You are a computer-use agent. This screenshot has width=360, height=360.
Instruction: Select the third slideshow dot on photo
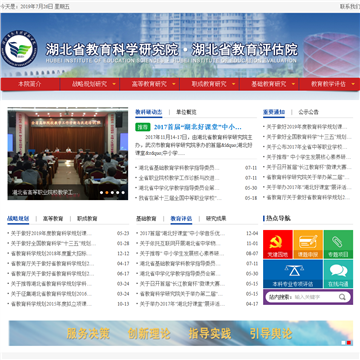coord(112,192)
